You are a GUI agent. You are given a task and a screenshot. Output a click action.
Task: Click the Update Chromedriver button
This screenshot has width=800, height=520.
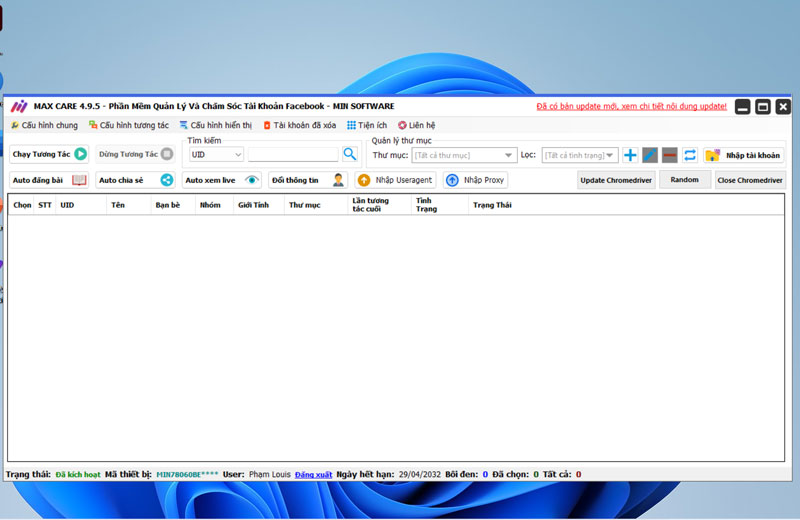pyautogui.click(x=615, y=180)
